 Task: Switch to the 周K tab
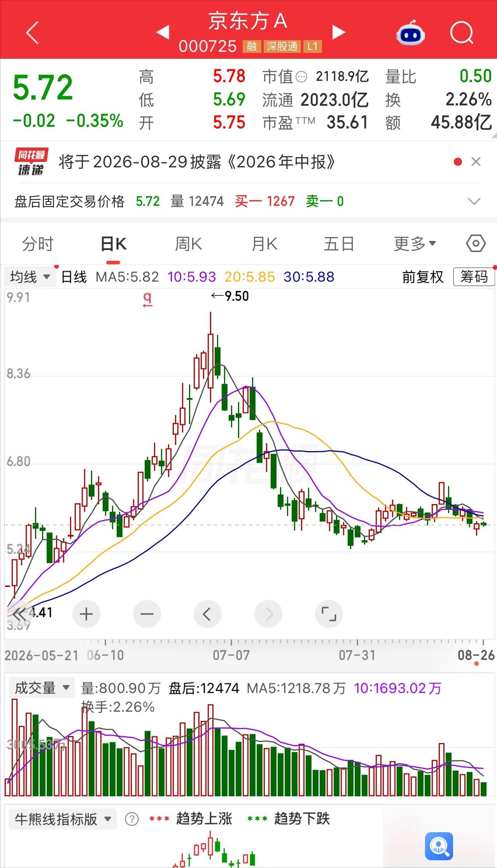point(189,244)
